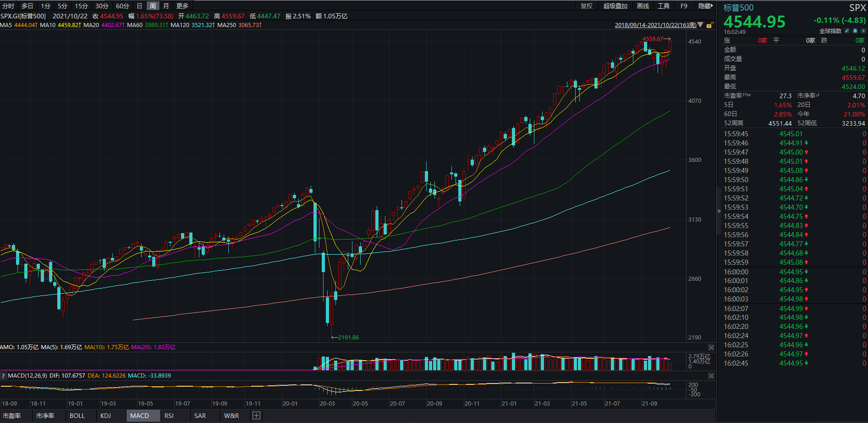Select the 15分 period

(81, 6)
